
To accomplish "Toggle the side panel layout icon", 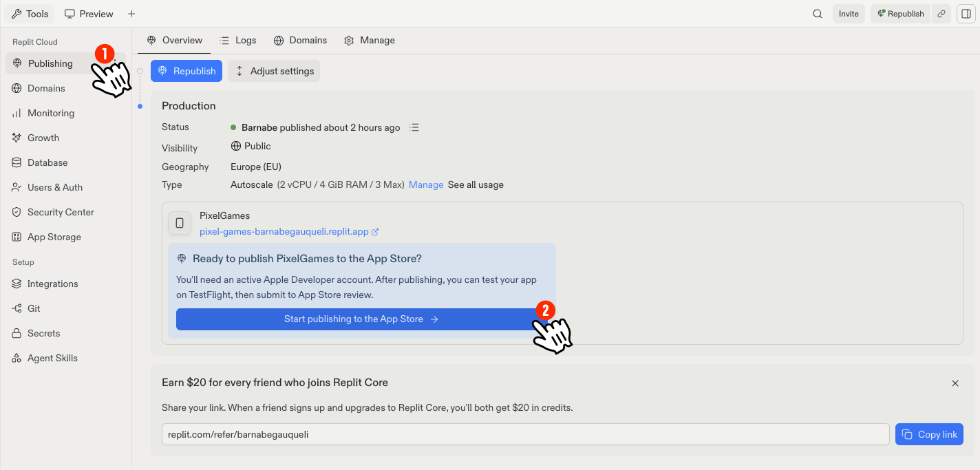I will 965,14.
